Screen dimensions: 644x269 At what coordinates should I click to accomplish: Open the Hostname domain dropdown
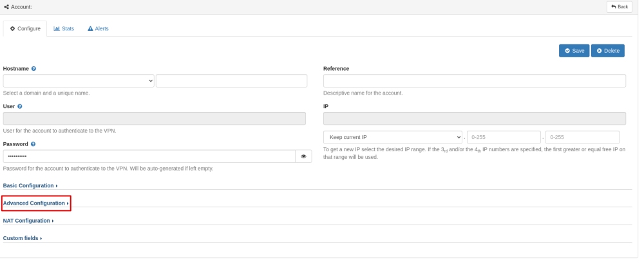click(79, 80)
